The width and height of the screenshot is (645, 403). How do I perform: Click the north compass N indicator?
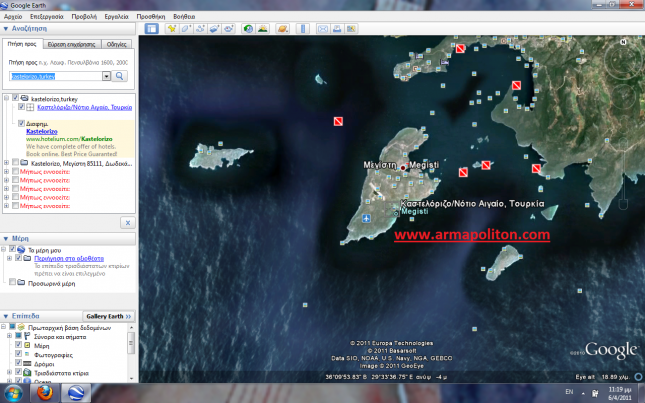tap(624, 42)
